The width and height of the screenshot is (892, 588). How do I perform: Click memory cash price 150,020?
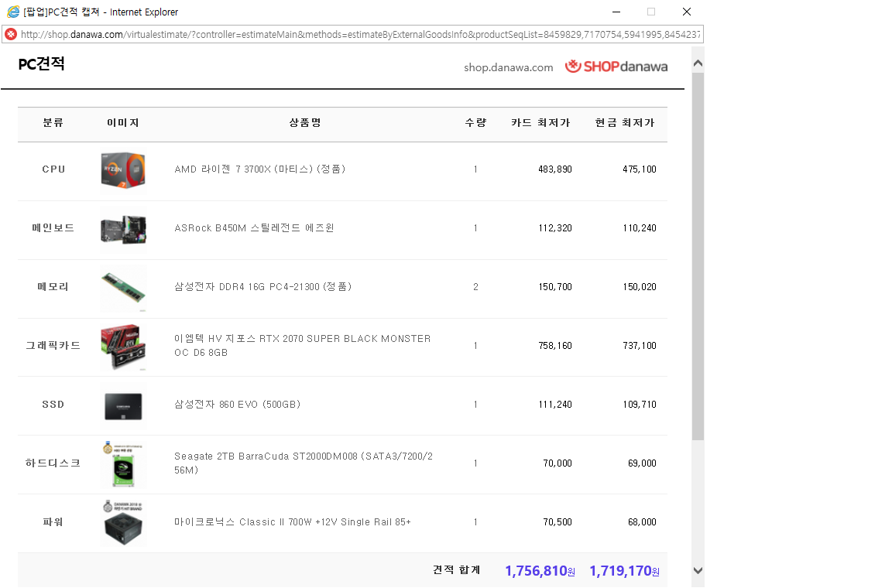tap(640, 287)
